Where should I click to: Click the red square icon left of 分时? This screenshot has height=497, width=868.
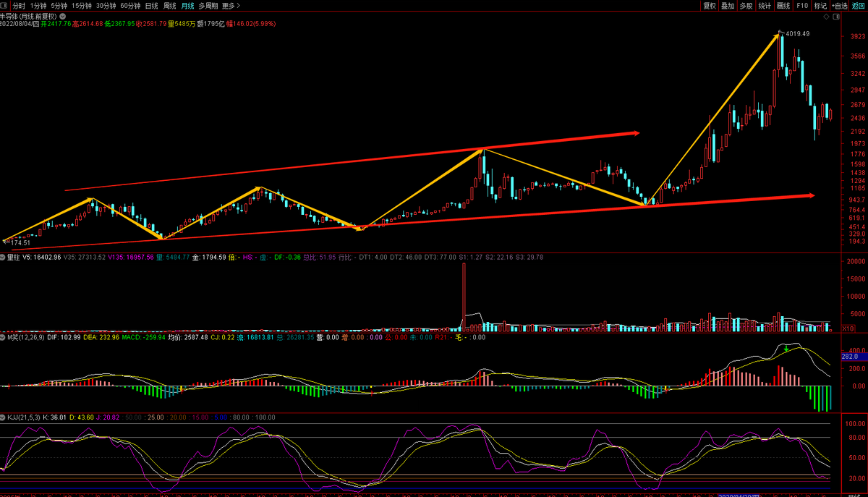(4, 6)
